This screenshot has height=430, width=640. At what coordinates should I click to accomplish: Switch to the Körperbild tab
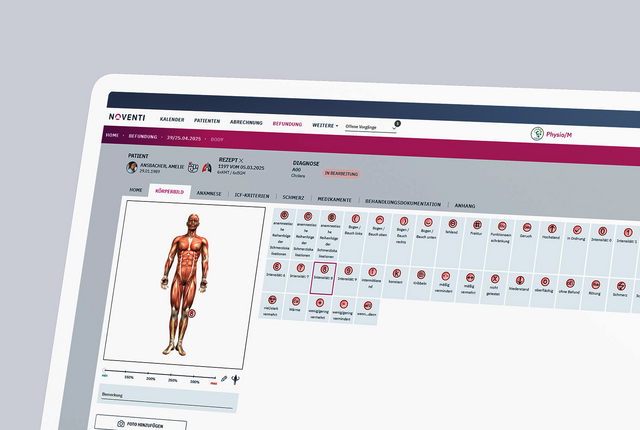coord(169,191)
